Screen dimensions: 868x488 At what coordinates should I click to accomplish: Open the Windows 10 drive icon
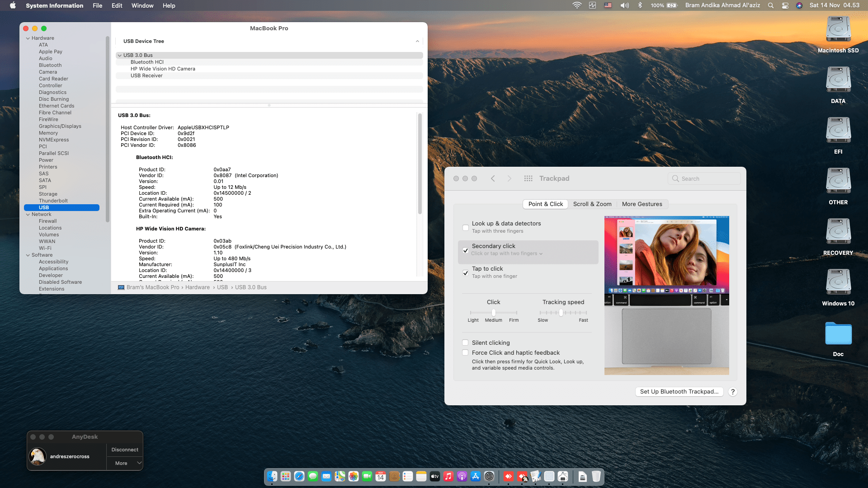point(838,282)
